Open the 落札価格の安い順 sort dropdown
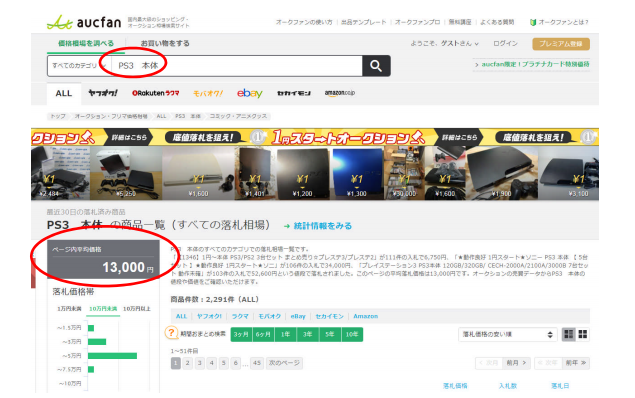Image resolution: width=635 pixels, height=398 pixels. click(x=507, y=334)
